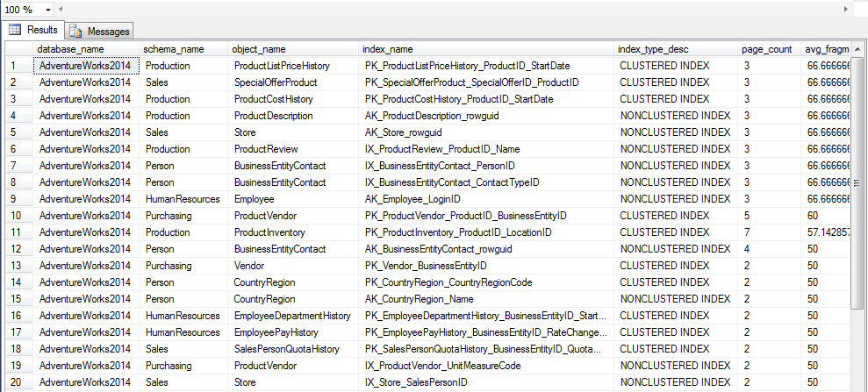This screenshot has height=392, width=868.
Task: Click the horizontal scroll left arrow by zoom
Action: click(61, 10)
